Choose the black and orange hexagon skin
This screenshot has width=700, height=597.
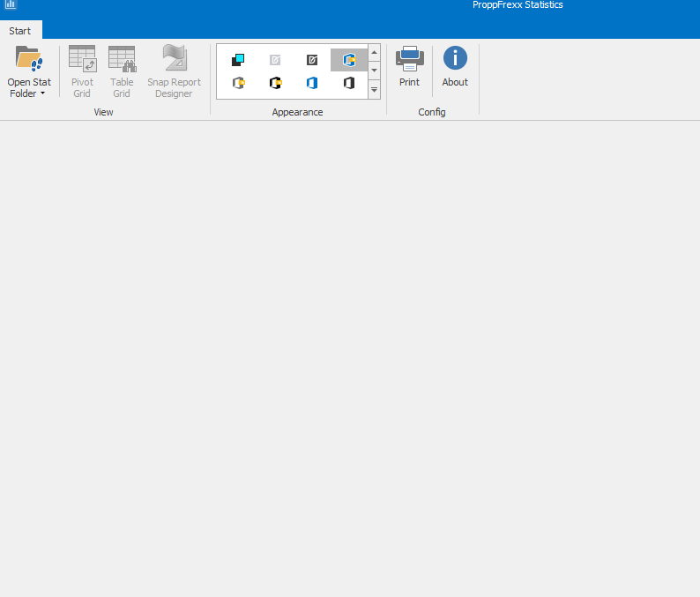coord(275,83)
